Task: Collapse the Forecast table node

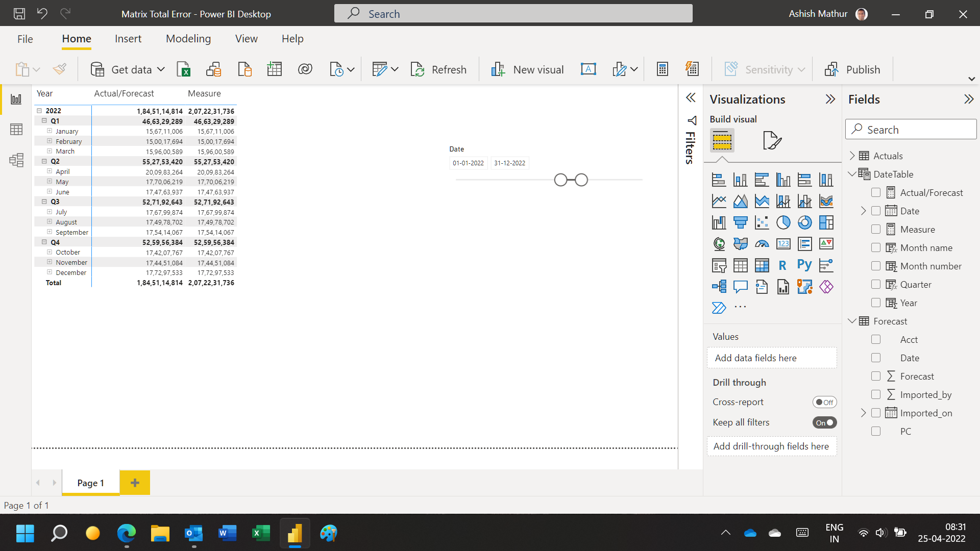Action: point(852,321)
